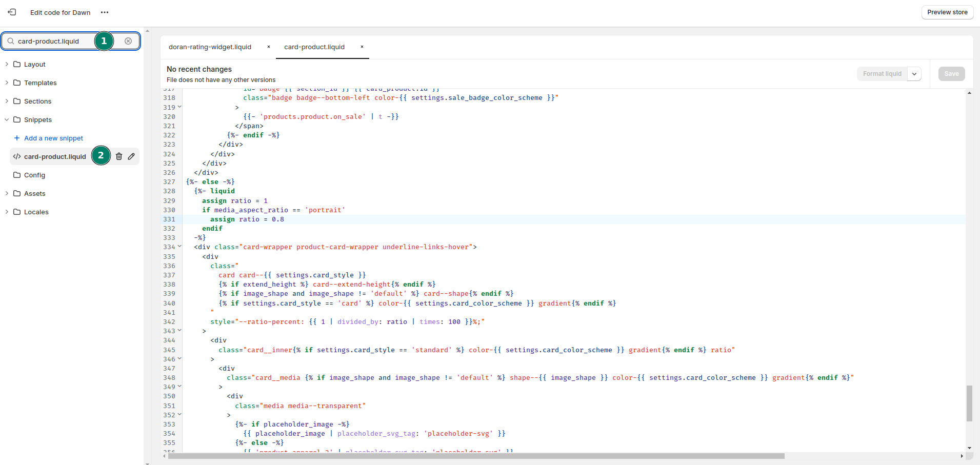Click Add a new snippet link
Screen dimensions: 980x465
coord(53,138)
